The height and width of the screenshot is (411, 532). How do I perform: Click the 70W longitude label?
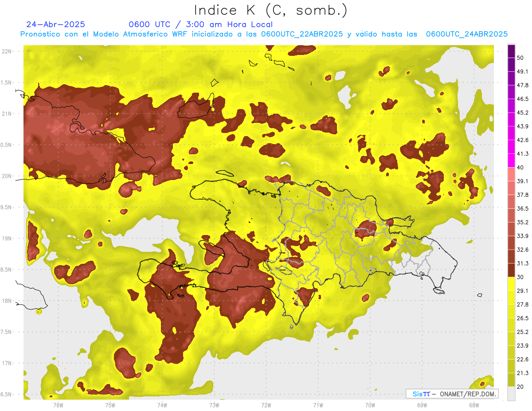(x=370, y=405)
